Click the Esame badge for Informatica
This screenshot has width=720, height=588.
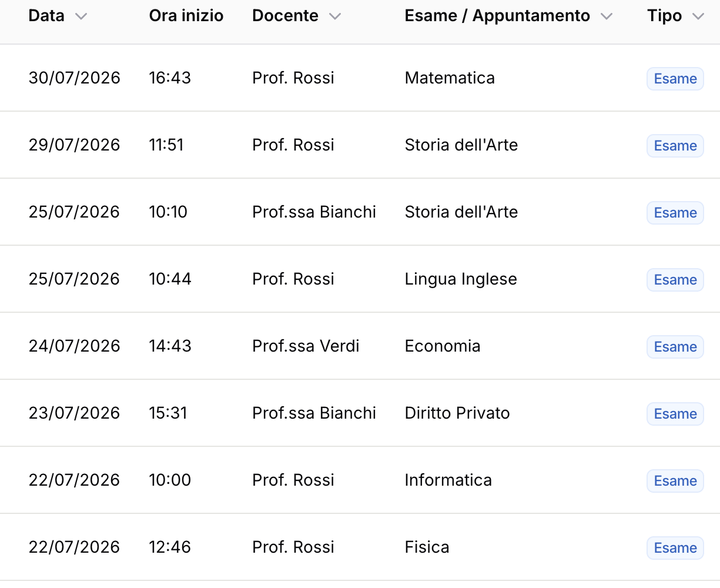675,481
